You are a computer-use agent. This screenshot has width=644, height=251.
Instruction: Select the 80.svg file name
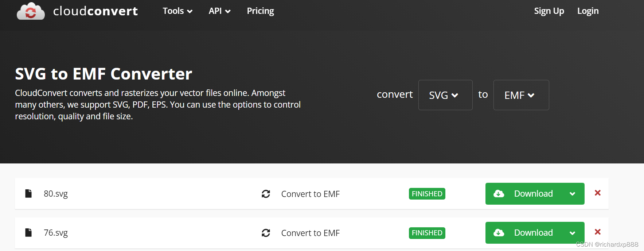pos(56,194)
